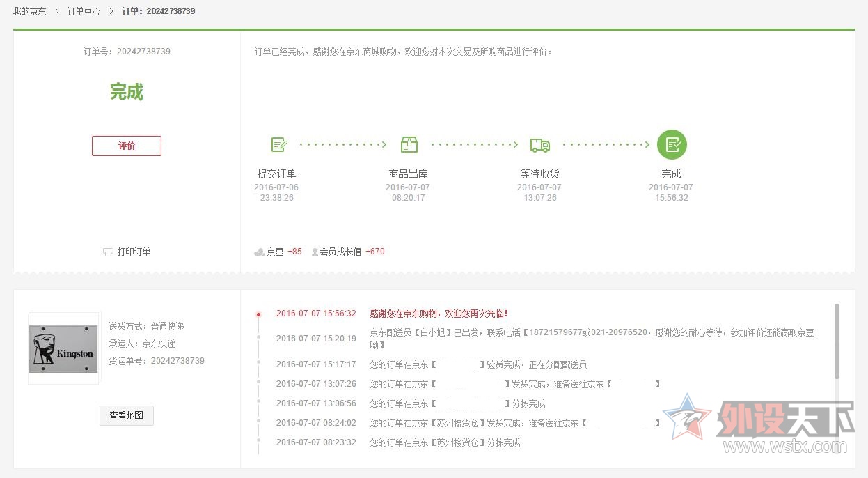868x478 pixels.
Task: Open the 我的京东 breadcrumb link
Action: [30, 11]
